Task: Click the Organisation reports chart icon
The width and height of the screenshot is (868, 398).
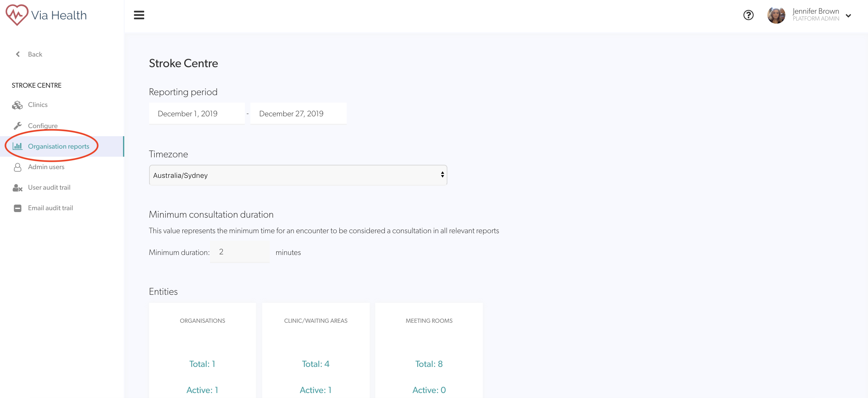Action: pos(17,146)
